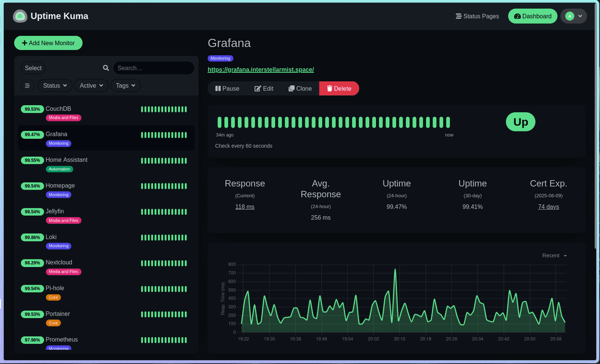Click Pi-hole's Core tag
The image size is (600, 364).
click(53, 298)
